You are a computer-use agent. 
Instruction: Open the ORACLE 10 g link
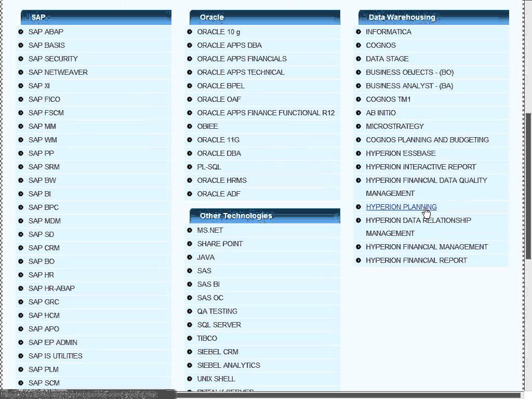click(219, 32)
